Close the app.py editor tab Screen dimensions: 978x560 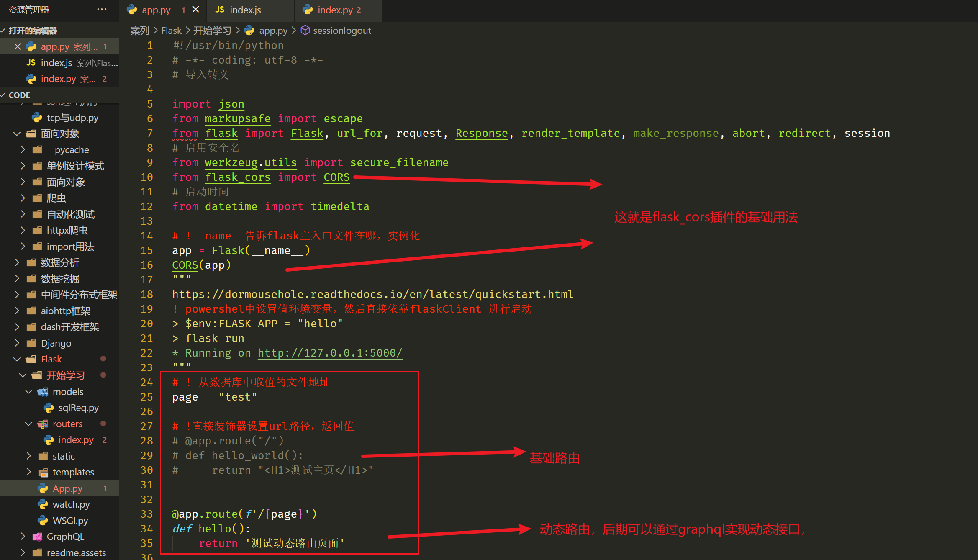[195, 10]
